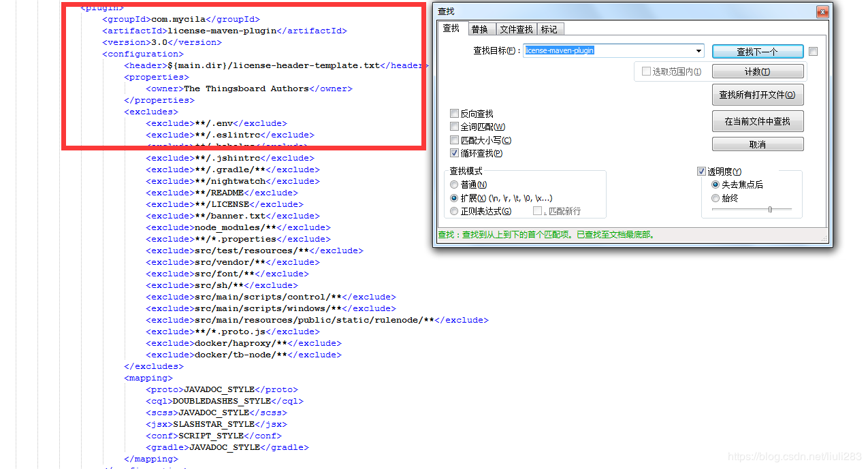Click the exclude src/font/** line
Screen dimensions: 868x469
click(227, 274)
